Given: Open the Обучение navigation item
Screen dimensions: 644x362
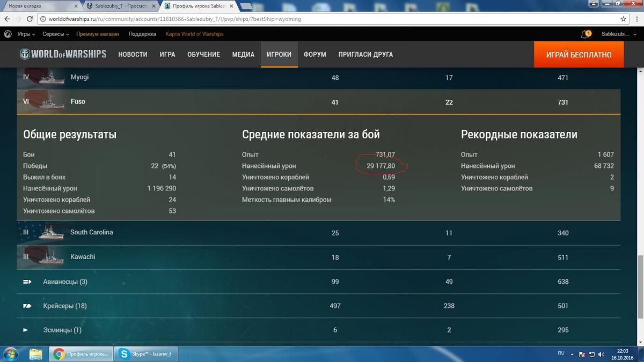Looking at the screenshot, I should pyautogui.click(x=203, y=54).
